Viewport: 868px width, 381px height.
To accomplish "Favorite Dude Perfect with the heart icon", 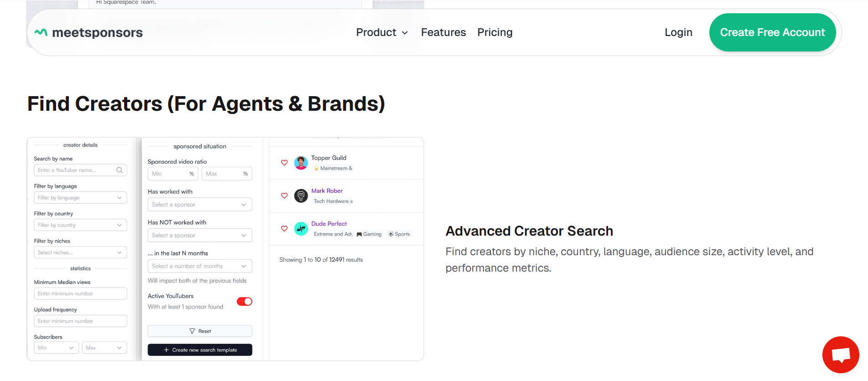I will 284,229.
